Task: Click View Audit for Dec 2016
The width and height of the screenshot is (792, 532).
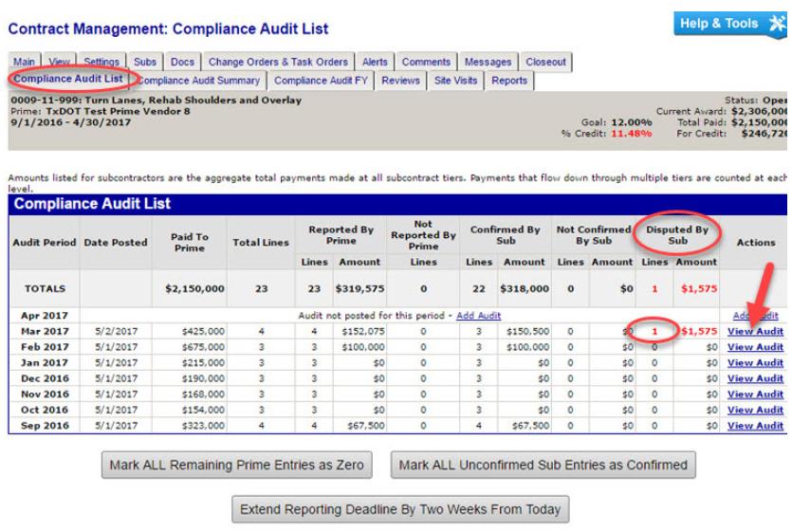Action: click(755, 378)
